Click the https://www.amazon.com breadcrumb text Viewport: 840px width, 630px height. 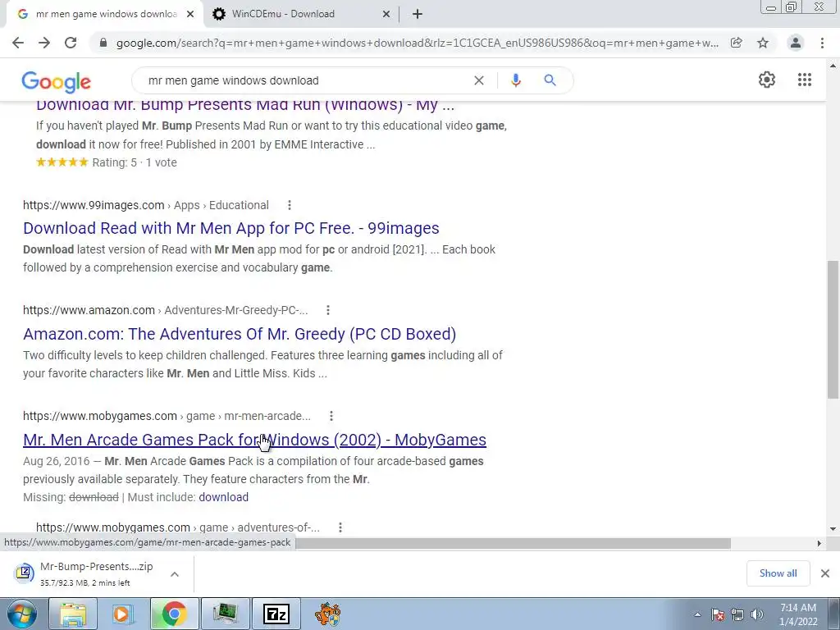pos(89,310)
